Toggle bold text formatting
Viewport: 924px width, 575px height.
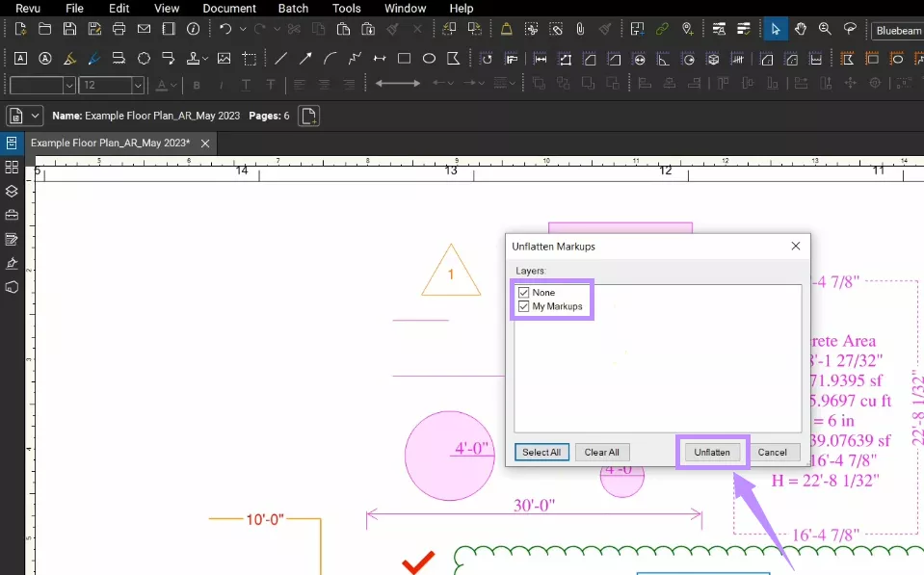pos(197,85)
